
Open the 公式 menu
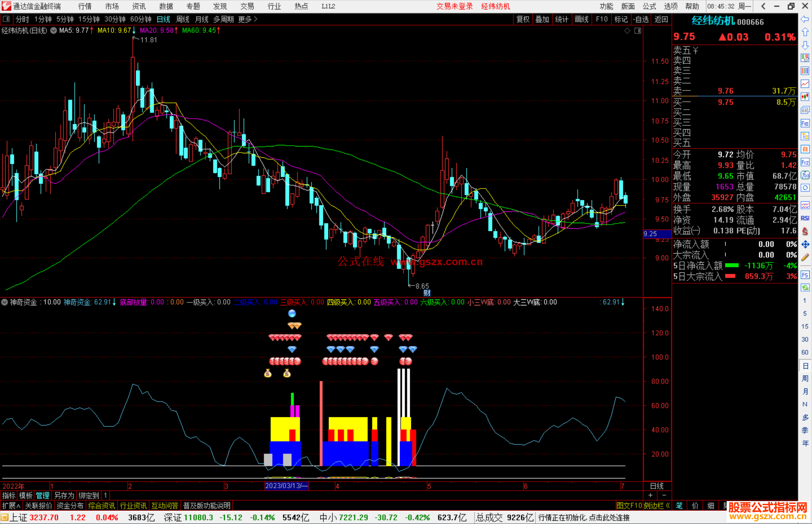[x=649, y=6]
